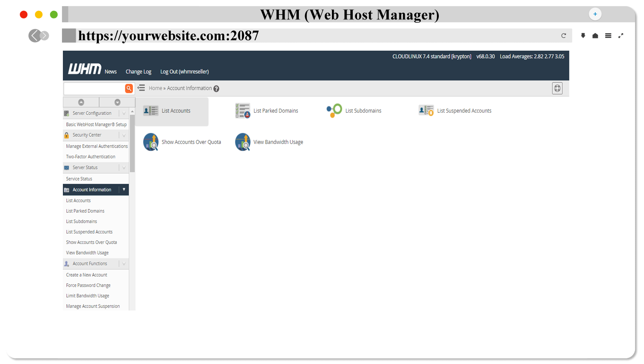The width and height of the screenshot is (644, 364).
Task: Click the browser fullscreen expand icon
Action: [x=621, y=36]
